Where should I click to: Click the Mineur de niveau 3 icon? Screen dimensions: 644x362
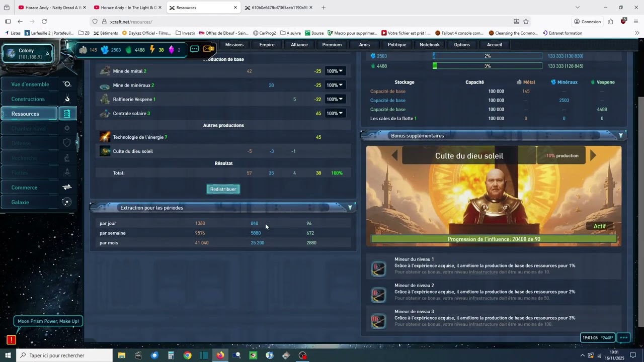pos(378,321)
